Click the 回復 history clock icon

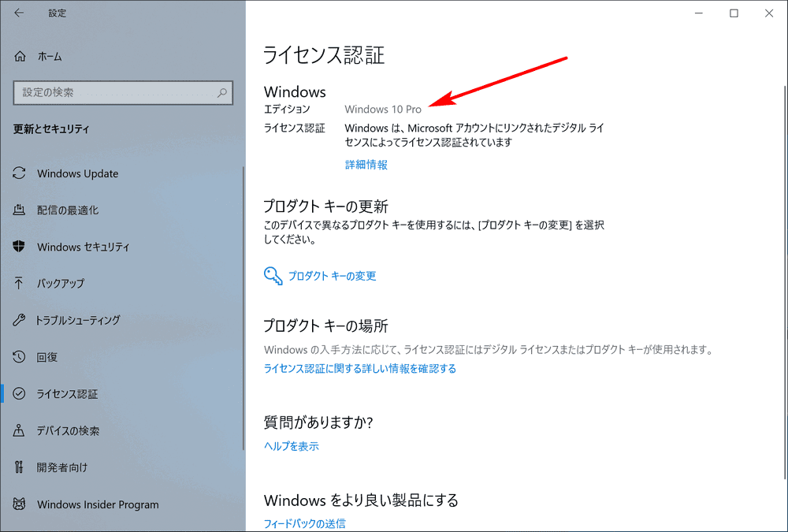[x=19, y=356]
